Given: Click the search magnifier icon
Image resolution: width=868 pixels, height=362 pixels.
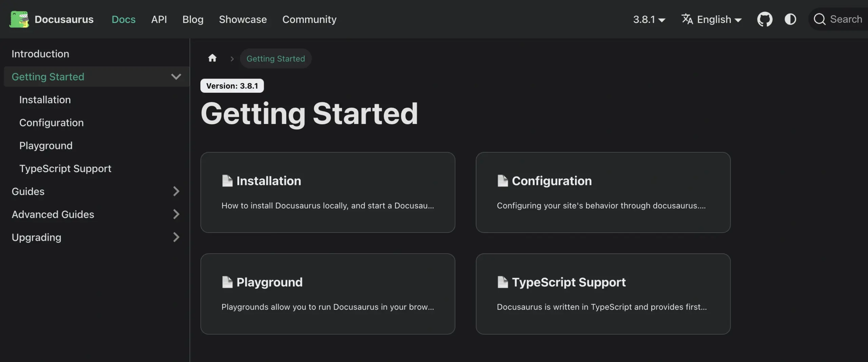Looking at the screenshot, I should (x=820, y=19).
